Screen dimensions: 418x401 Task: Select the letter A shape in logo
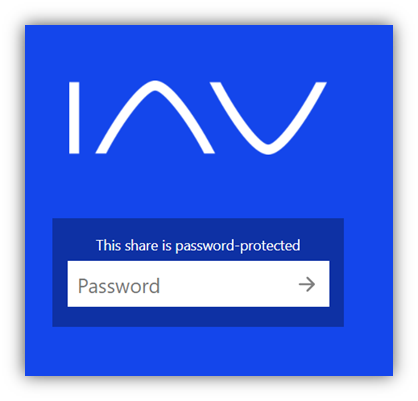pos(155,117)
